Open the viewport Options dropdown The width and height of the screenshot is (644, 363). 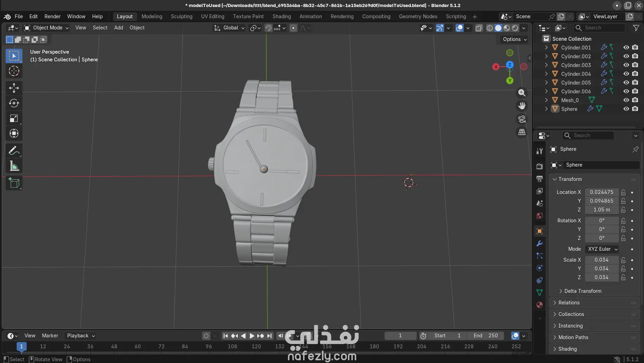515,39
